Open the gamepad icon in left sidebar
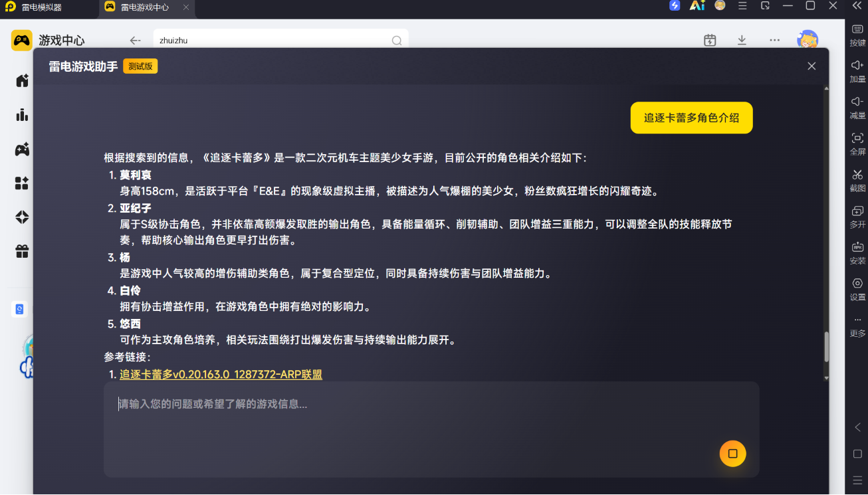 point(22,149)
